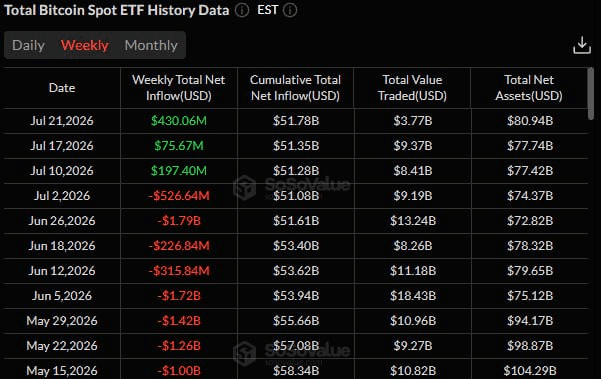
Task: Select the Weekly tab
Action: 85,45
